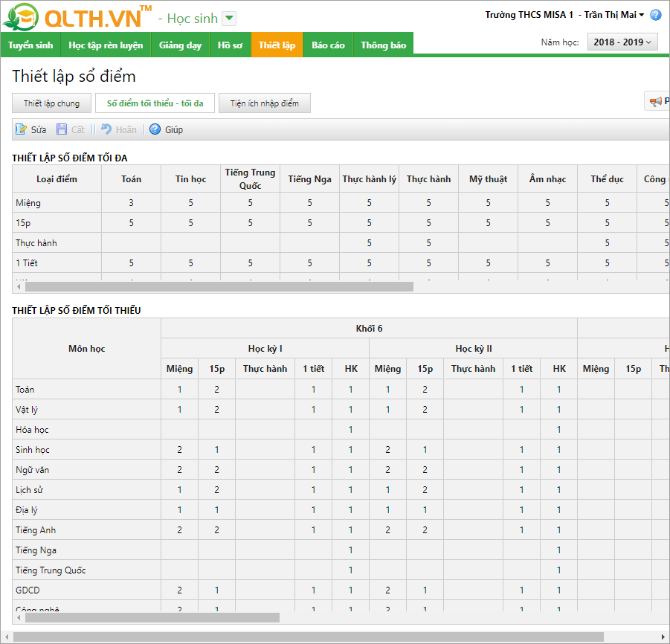Open the Báo cáo menu

(328, 45)
